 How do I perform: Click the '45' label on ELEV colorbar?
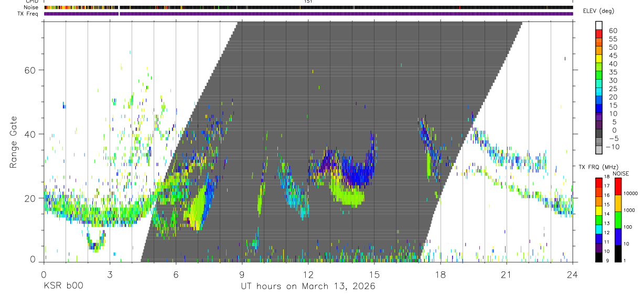(613, 56)
